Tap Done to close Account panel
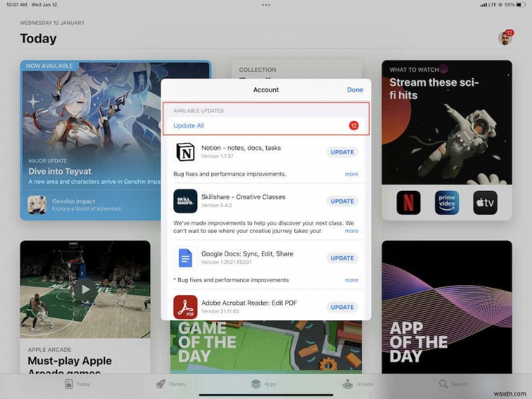Viewport: 532px width, 399px height. (x=355, y=90)
